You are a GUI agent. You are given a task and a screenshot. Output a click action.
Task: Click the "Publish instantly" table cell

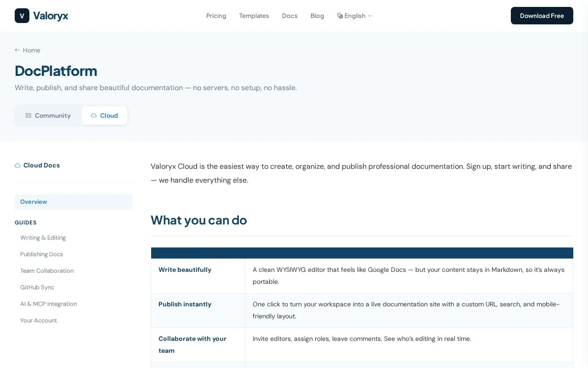point(198,310)
